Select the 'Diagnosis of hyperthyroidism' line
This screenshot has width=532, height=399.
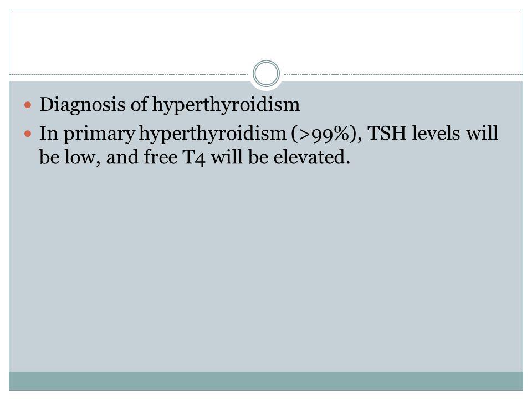tap(170, 105)
